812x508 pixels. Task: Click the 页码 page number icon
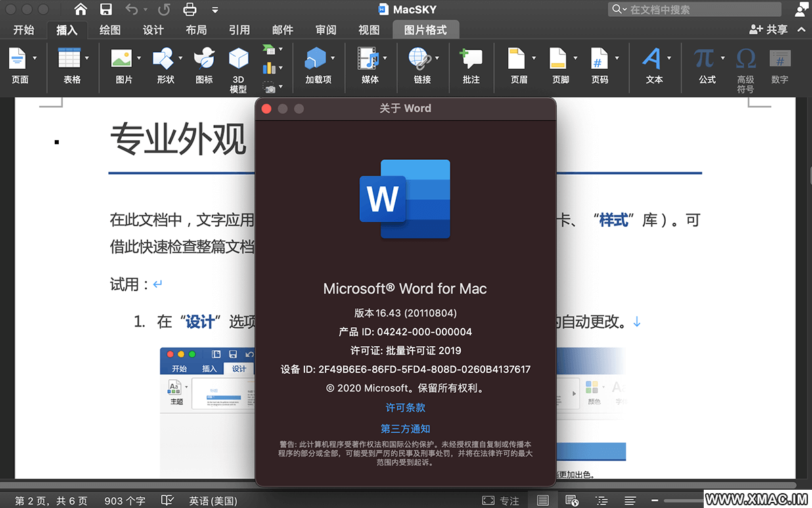tap(598, 59)
